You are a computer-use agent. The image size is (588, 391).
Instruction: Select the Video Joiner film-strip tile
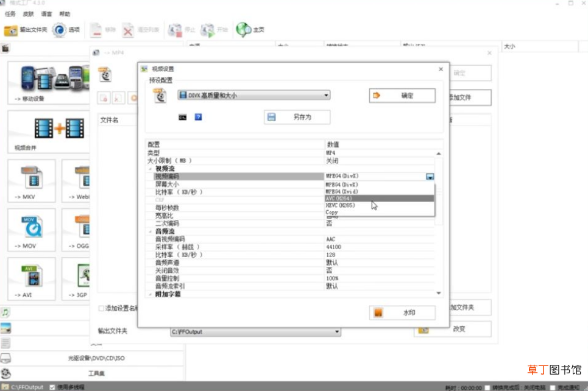49,132
